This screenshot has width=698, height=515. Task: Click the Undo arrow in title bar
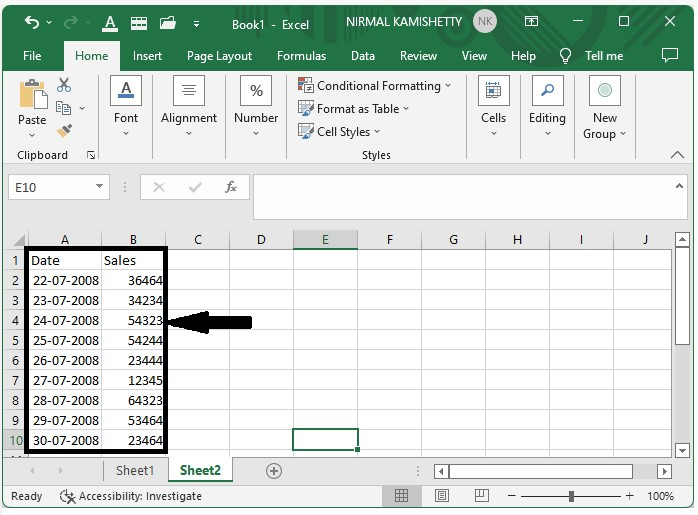(32, 22)
